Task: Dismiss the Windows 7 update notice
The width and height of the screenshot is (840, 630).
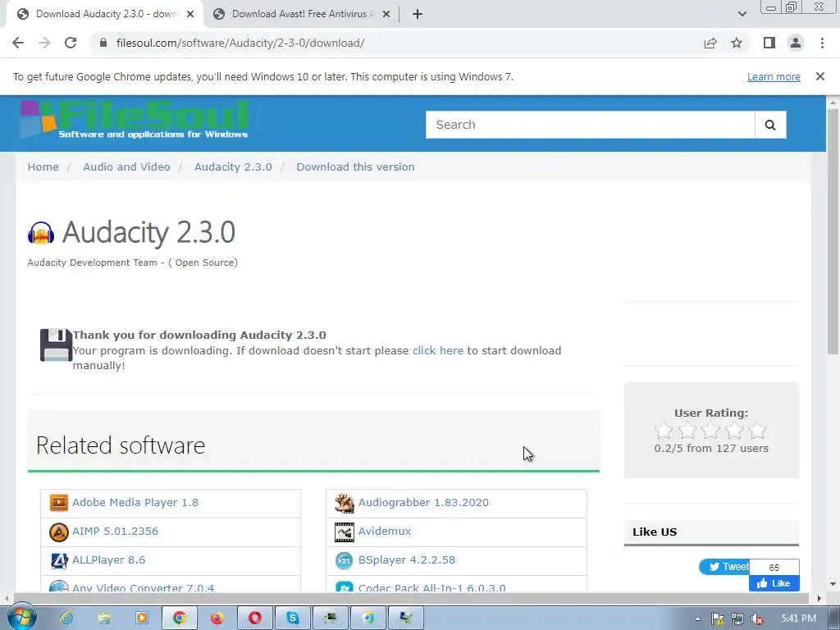Action: 820,76
